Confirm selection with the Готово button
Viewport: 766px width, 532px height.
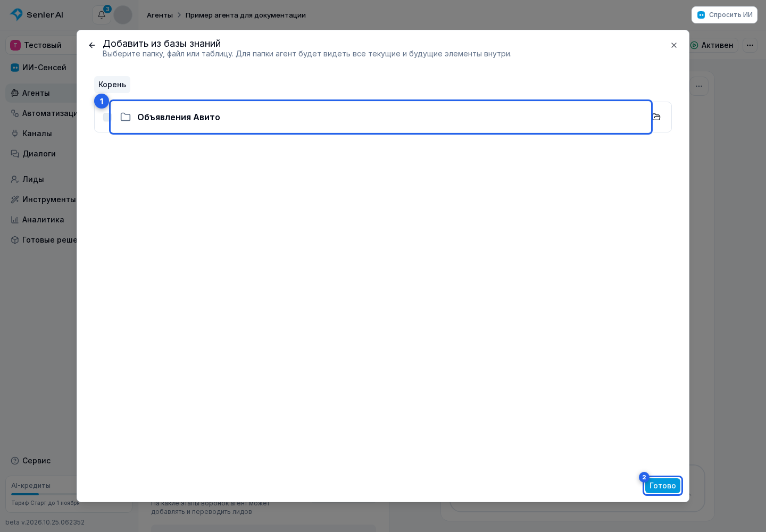[663, 486]
